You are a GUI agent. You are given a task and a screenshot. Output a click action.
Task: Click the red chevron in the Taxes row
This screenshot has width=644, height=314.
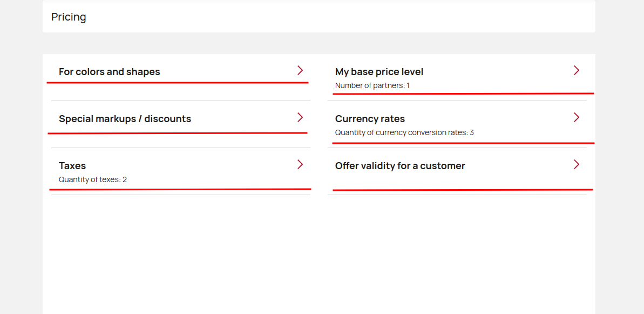[300, 164]
